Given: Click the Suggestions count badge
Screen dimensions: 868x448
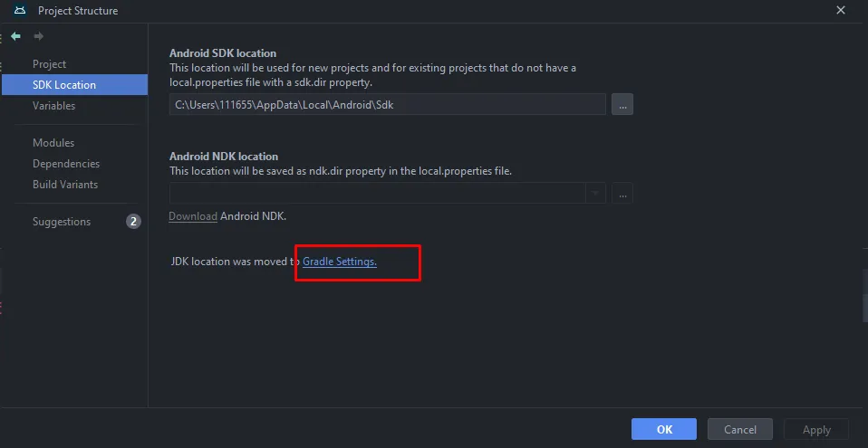Looking at the screenshot, I should pos(133,222).
